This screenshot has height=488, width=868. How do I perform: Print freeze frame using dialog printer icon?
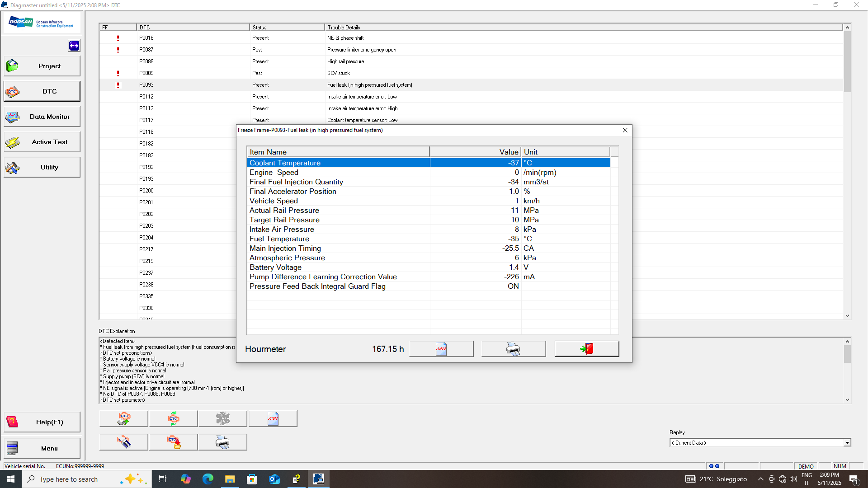pos(514,349)
